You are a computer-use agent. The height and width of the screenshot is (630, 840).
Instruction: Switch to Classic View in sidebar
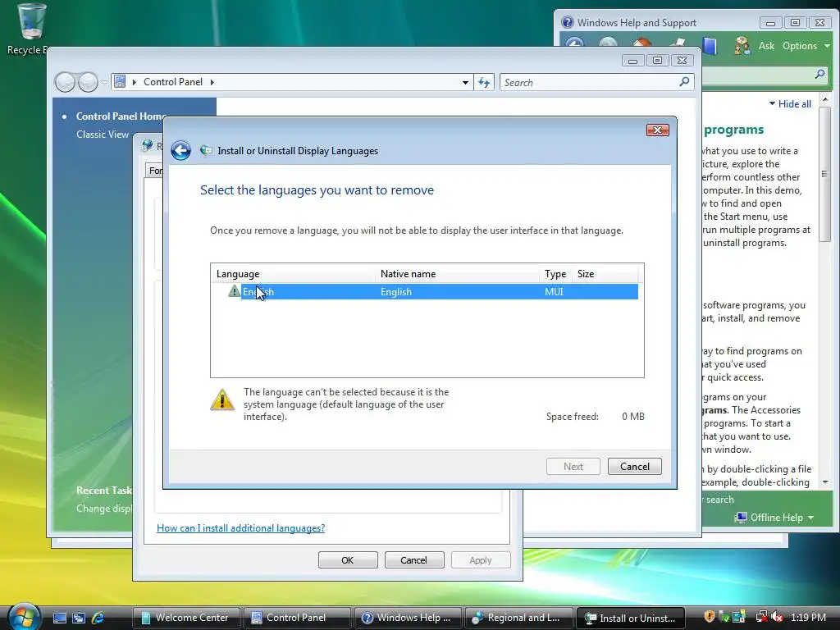[103, 134]
